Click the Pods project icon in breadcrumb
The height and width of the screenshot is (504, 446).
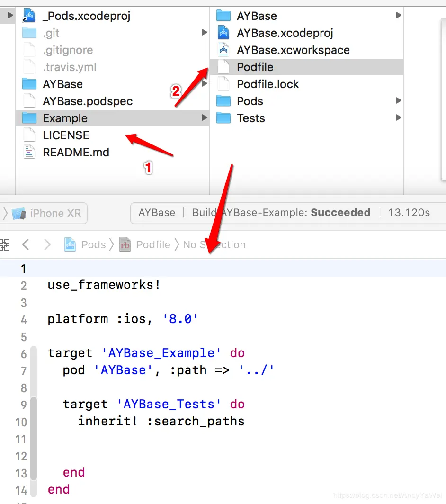coord(70,244)
